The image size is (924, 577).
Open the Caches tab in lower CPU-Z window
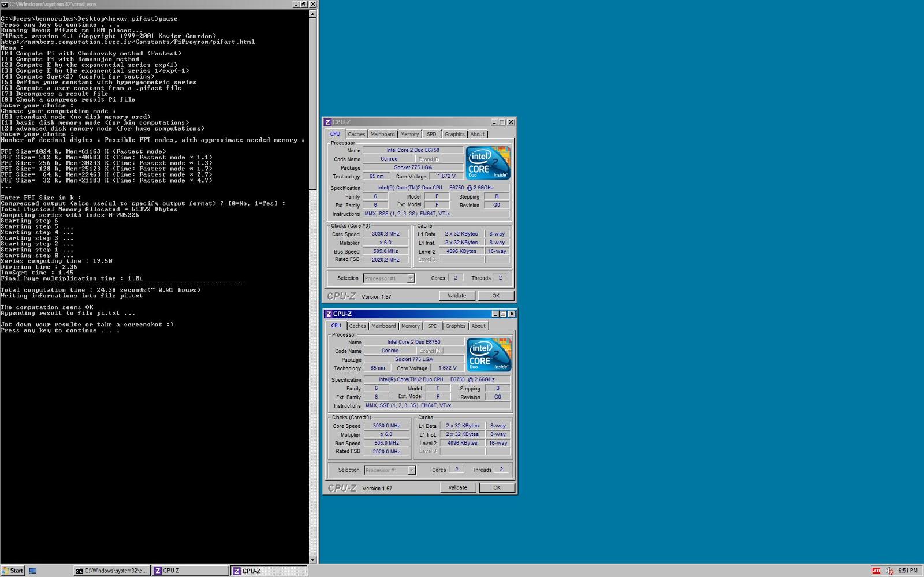(x=357, y=326)
